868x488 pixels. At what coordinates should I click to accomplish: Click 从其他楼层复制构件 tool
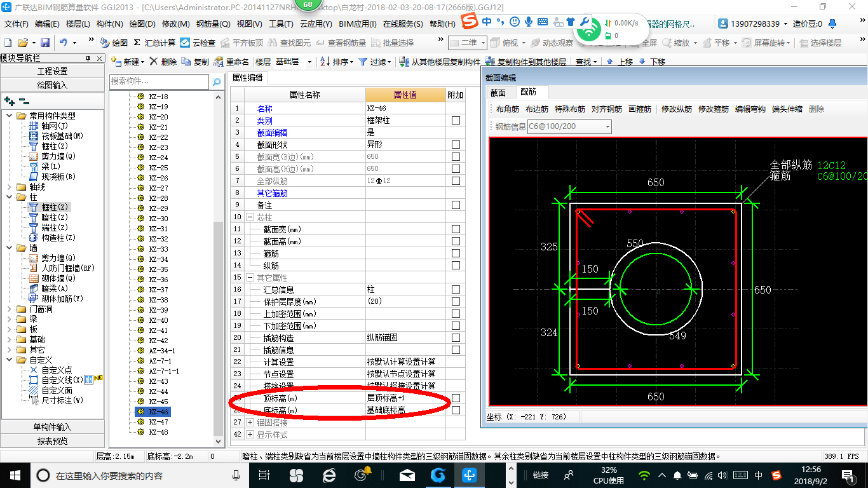(440, 62)
